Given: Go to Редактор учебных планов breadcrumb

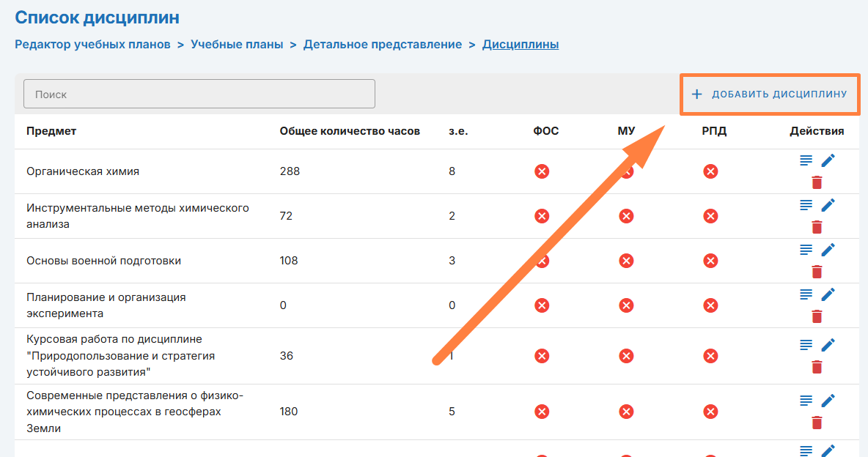Looking at the screenshot, I should [92, 45].
